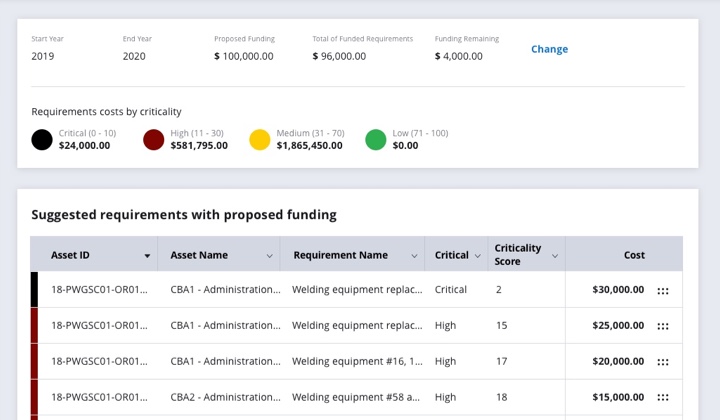This screenshot has width=720, height=420.
Task: Click the Critical cost $24,000.00
Action: tap(84, 146)
